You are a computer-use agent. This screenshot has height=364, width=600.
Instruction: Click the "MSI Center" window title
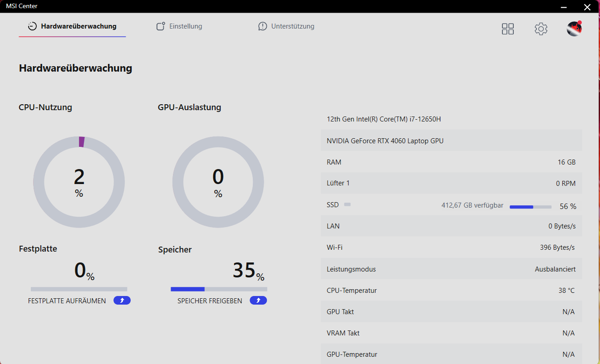point(22,6)
